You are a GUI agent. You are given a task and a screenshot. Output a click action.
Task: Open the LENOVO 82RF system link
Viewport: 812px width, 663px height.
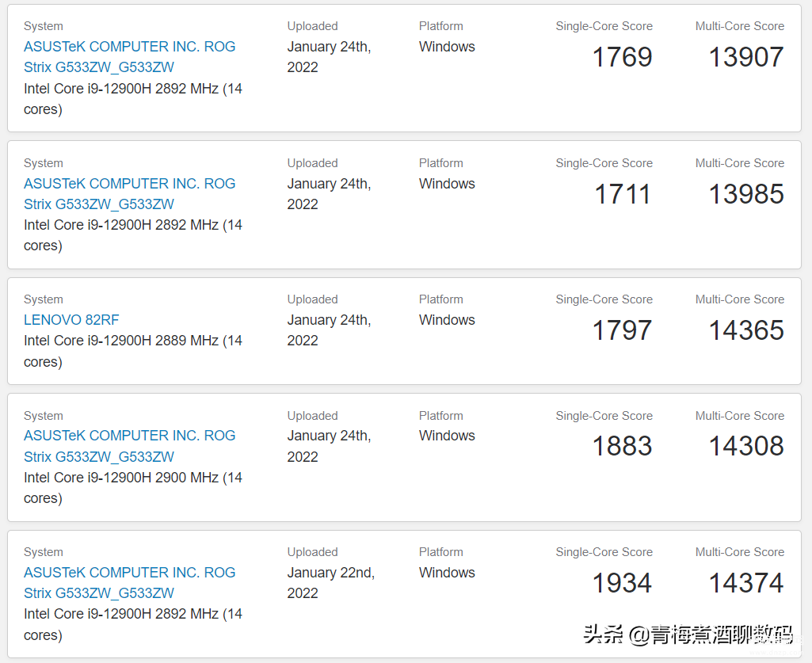click(71, 320)
